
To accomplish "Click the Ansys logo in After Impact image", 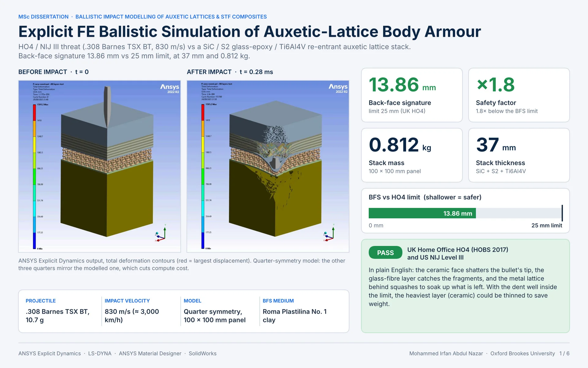I will 338,88.
